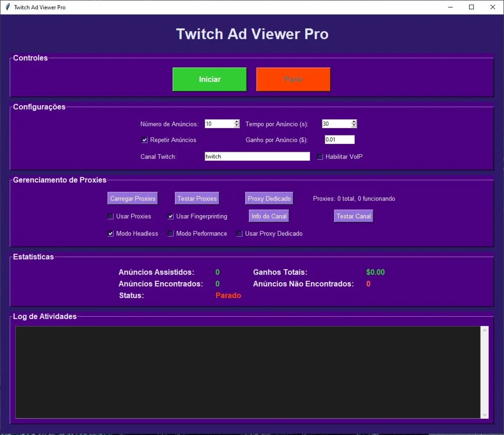
Task: Click the Tempo por Anúncio input field
Action: [336, 124]
